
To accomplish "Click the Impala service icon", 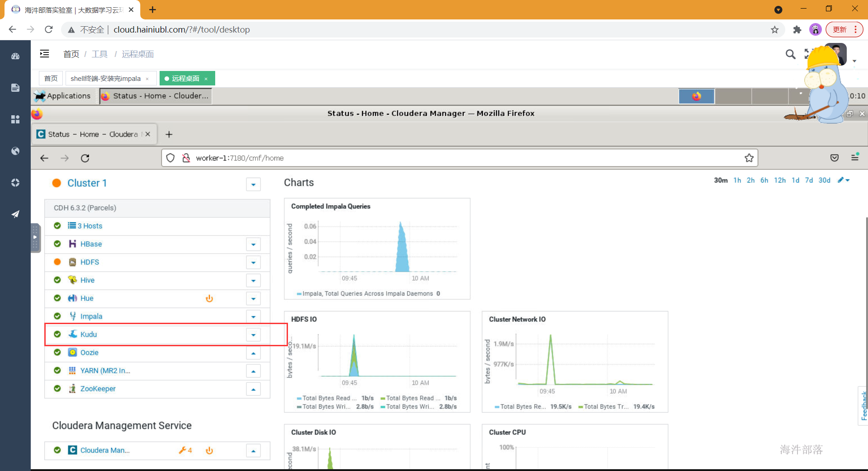I will coord(72,316).
